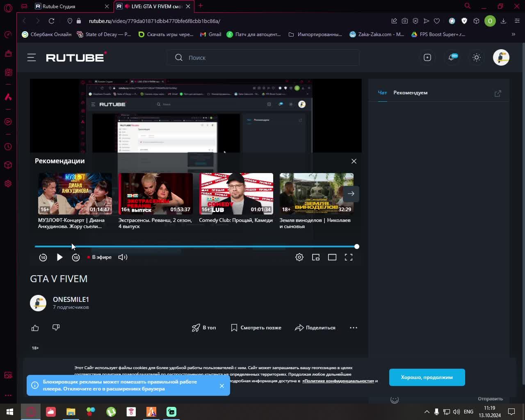Switch to the Рекомендуем tab
This screenshot has width=525, height=420.
coord(410,93)
